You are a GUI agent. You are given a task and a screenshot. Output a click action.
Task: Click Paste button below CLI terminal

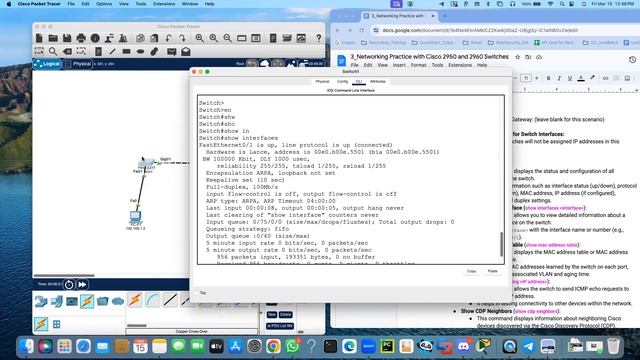click(493, 271)
